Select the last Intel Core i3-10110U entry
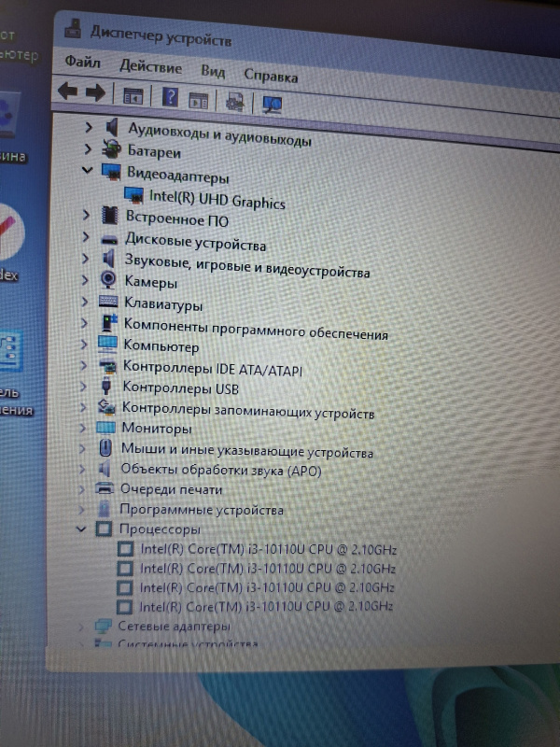560x747 pixels. pos(266,606)
